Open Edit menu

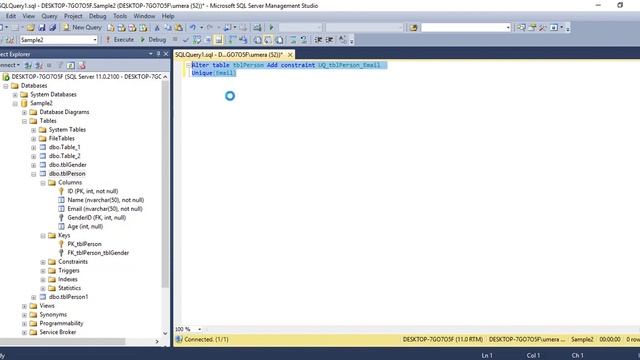coord(11,16)
